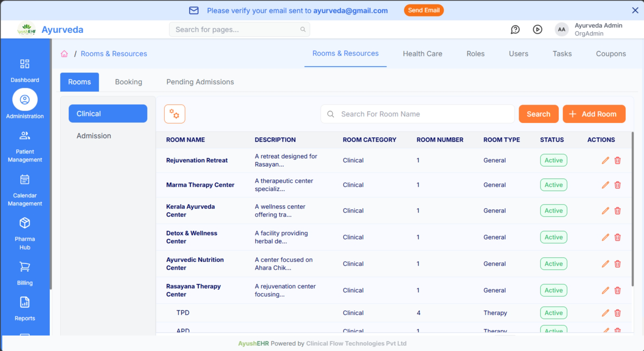644x351 pixels.
Task: Click the Therapy room type of TPD
Action: click(x=495, y=313)
